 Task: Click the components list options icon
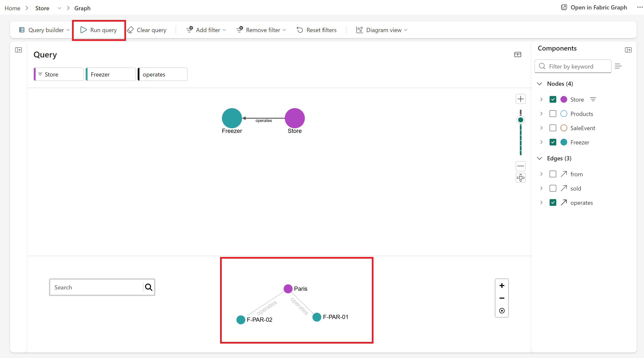[x=618, y=66]
